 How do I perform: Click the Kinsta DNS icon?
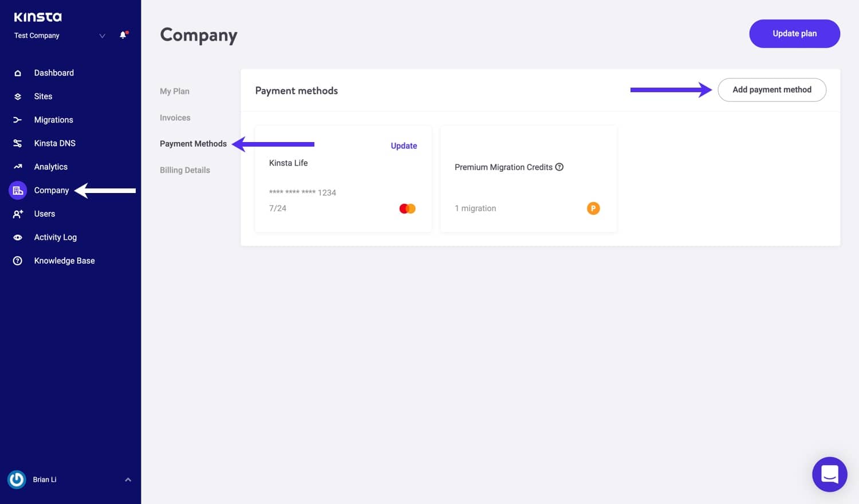tap(18, 143)
